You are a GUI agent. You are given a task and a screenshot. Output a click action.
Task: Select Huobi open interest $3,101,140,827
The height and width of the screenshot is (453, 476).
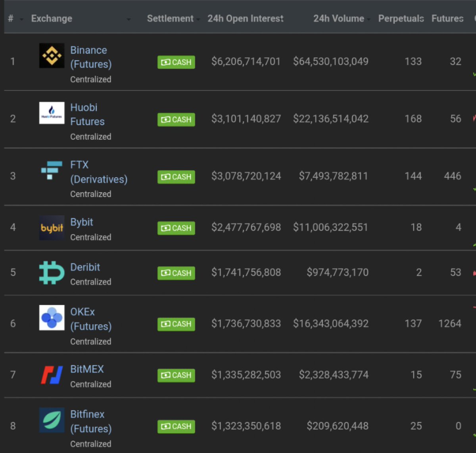point(246,119)
